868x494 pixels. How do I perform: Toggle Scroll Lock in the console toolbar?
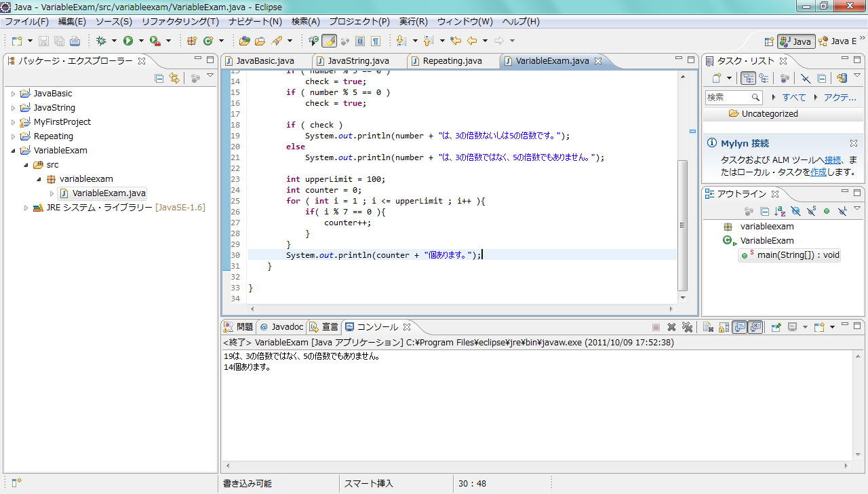point(723,327)
